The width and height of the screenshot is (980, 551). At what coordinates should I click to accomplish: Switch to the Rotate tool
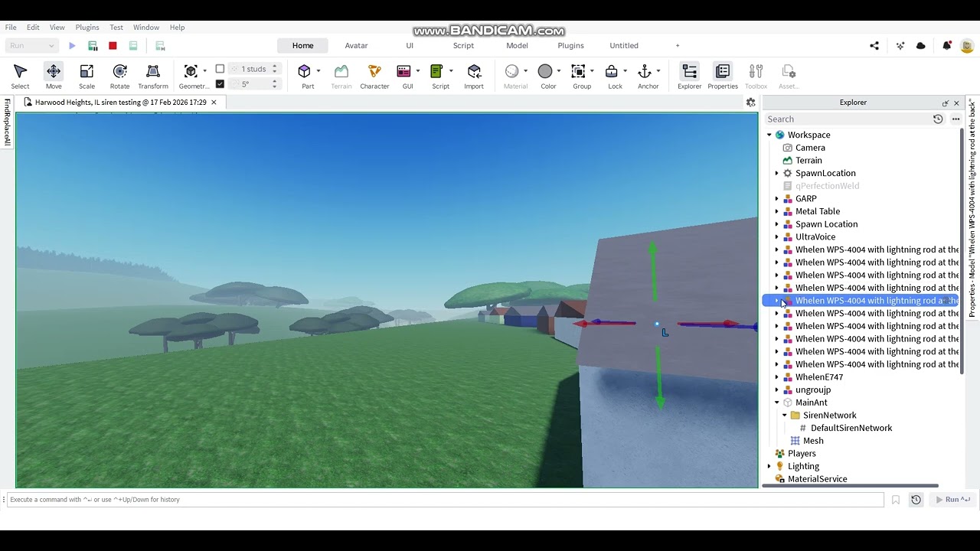click(119, 76)
